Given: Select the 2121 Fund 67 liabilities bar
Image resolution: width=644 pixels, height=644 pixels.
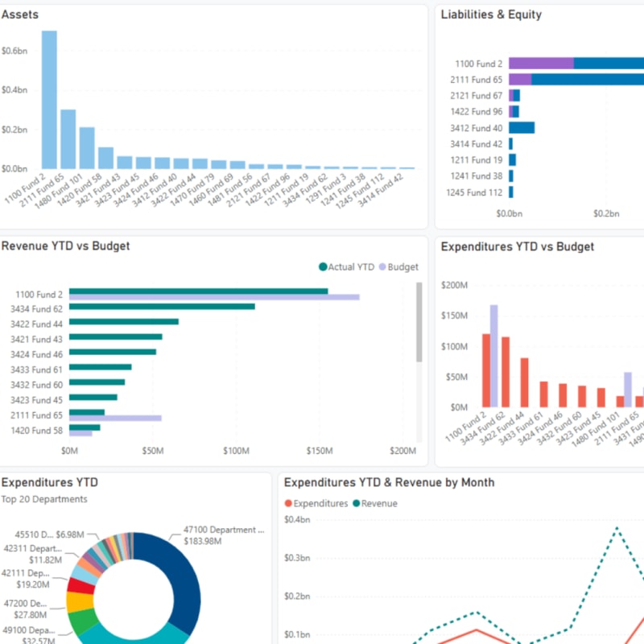Looking at the screenshot, I should point(514,96).
